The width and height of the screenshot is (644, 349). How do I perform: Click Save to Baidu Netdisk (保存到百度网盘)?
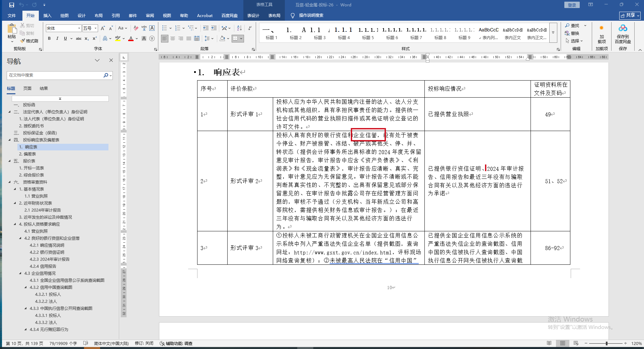click(x=623, y=34)
